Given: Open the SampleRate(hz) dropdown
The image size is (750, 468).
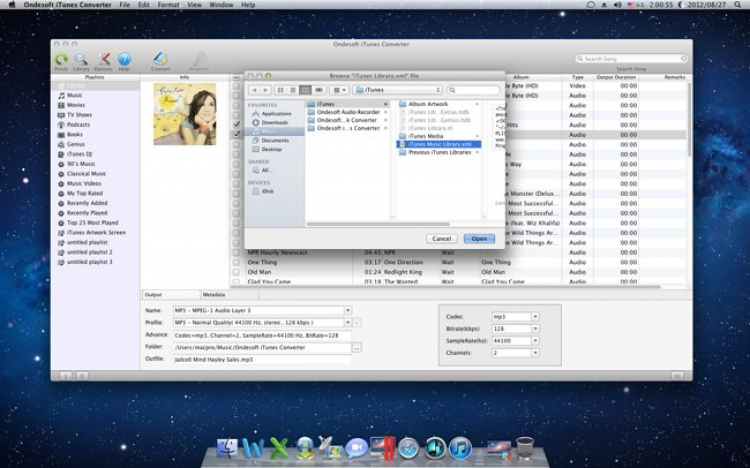Looking at the screenshot, I should point(535,341).
